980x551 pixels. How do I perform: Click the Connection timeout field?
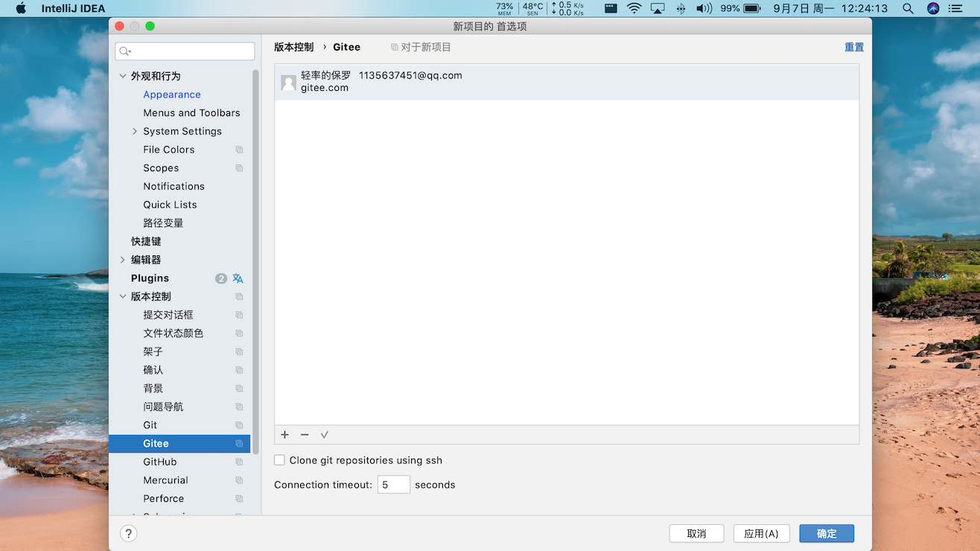(x=394, y=485)
